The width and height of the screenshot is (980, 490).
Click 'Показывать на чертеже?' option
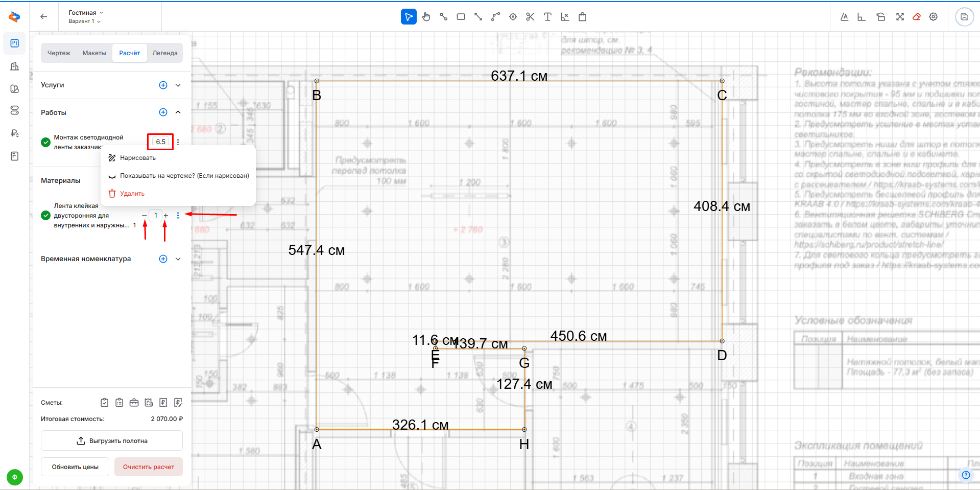[184, 176]
